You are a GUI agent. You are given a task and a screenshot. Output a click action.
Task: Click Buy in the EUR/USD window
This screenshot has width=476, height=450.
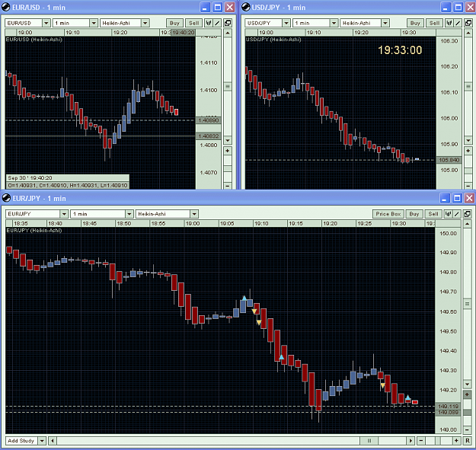click(174, 23)
